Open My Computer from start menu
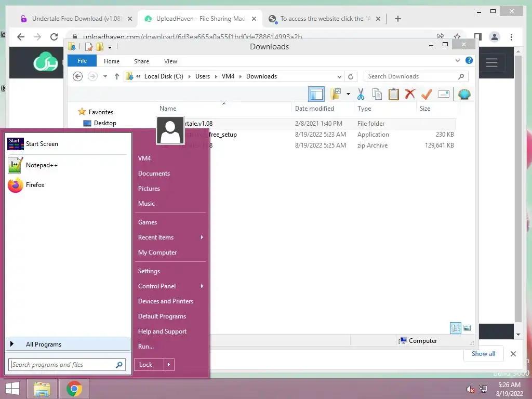Image resolution: width=532 pixels, height=399 pixels. pyautogui.click(x=157, y=252)
